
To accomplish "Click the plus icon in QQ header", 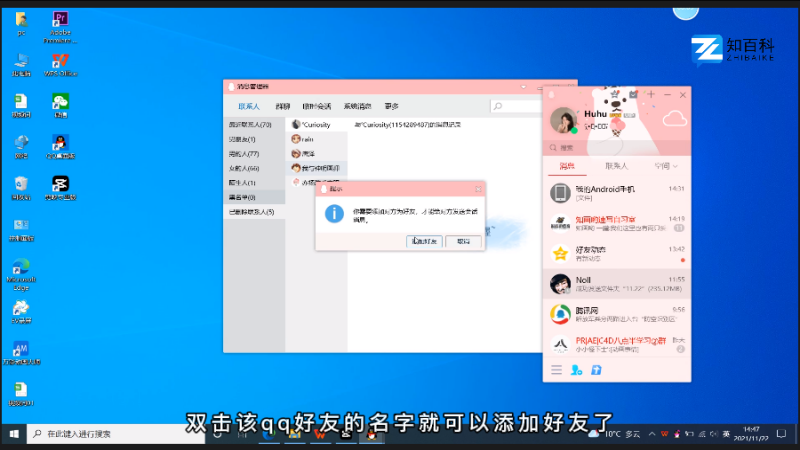I will [x=651, y=94].
